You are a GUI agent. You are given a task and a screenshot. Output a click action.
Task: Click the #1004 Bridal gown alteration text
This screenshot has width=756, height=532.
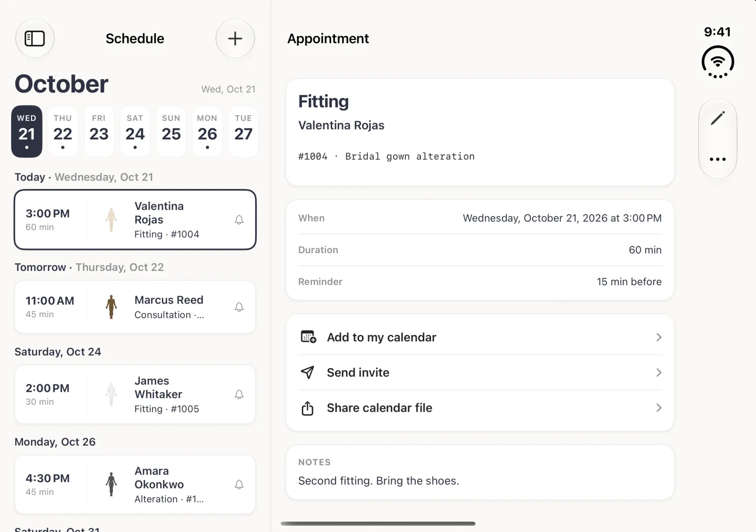coord(386,157)
